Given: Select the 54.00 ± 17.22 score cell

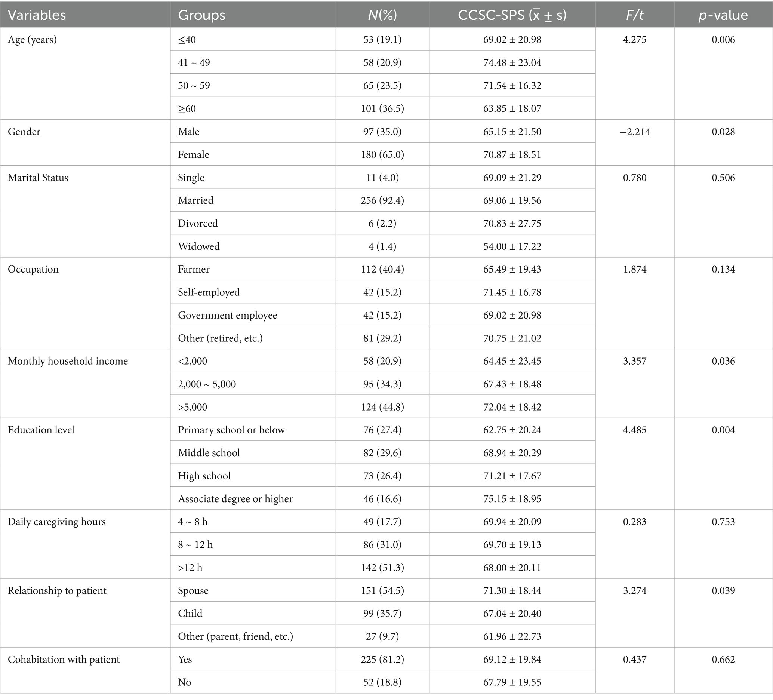Looking at the screenshot, I should pos(512,246).
